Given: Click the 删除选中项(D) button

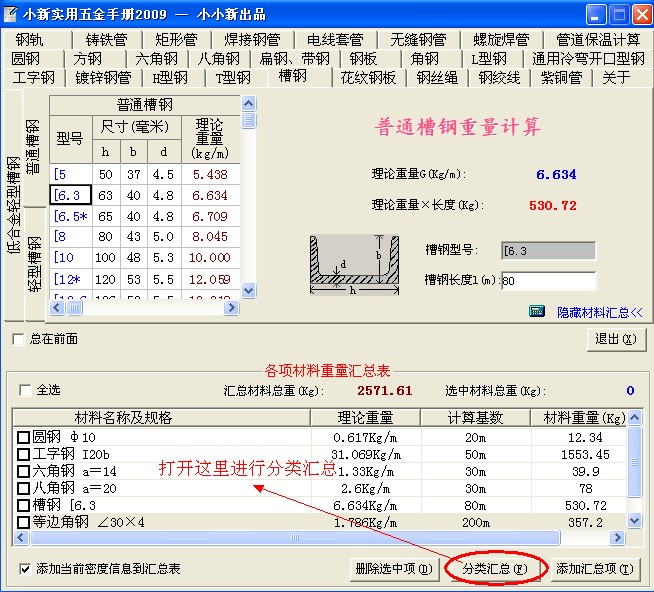Looking at the screenshot, I should [x=394, y=569].
